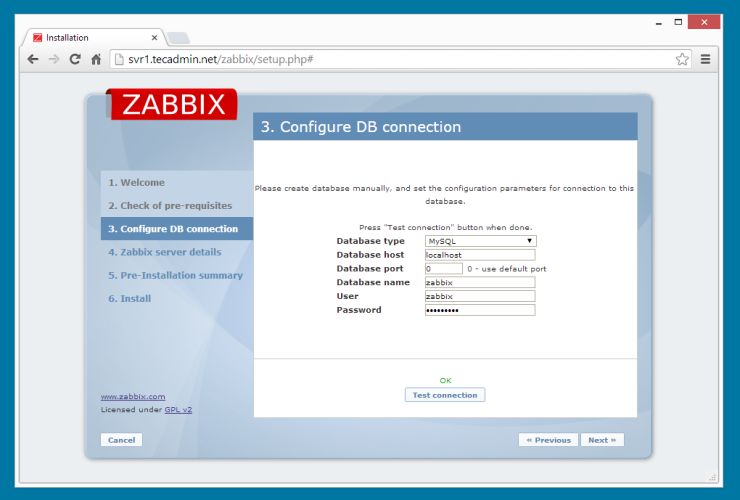This screenshot has width=740, height=500.
Task: Open the www.zabbix.com link
Action: click(133, 397)
